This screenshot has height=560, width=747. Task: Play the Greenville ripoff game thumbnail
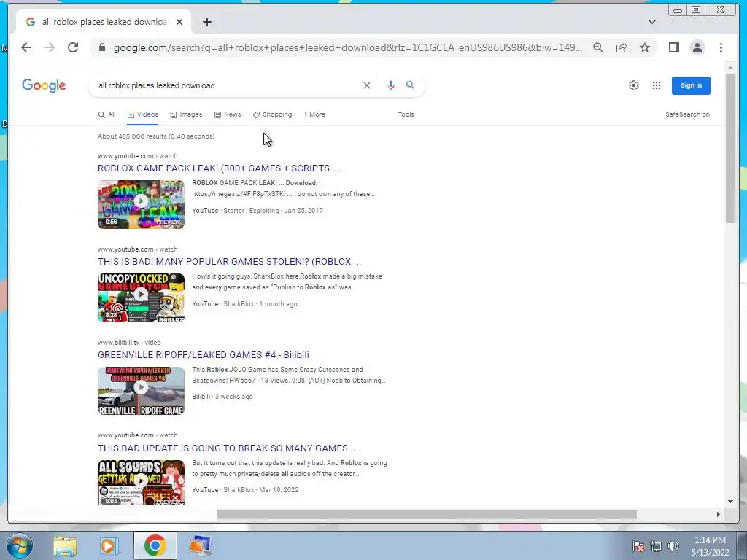pos(141,391)
